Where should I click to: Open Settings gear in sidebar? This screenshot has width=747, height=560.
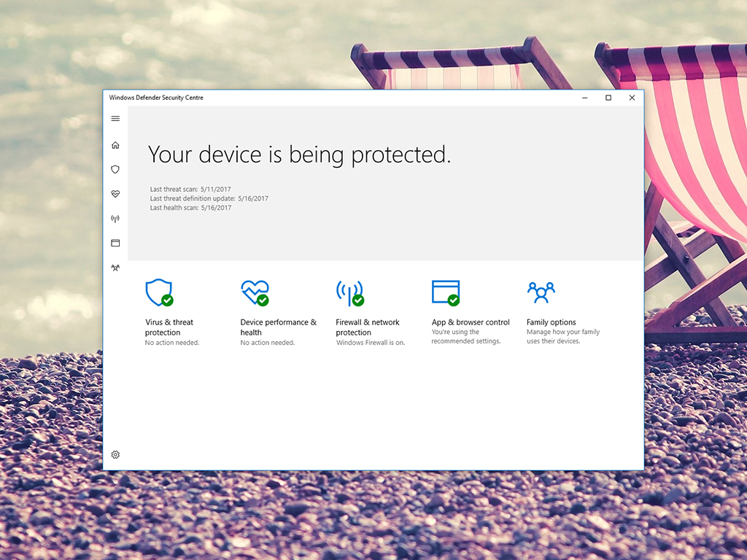pos(115,454)
